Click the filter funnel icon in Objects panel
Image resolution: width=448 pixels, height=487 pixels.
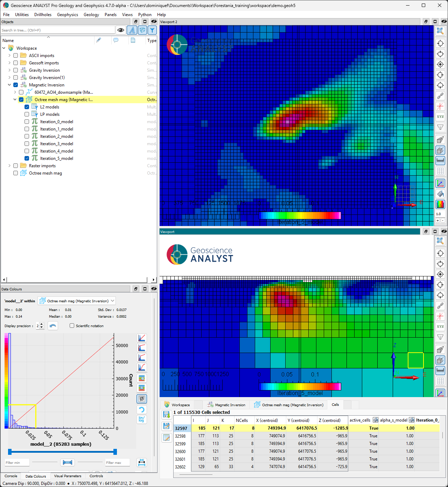pyautogui.click(x=152, y=30)
